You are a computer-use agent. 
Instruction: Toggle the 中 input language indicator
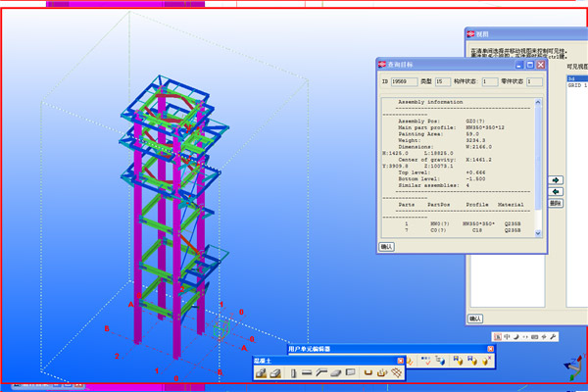(507, 337)
